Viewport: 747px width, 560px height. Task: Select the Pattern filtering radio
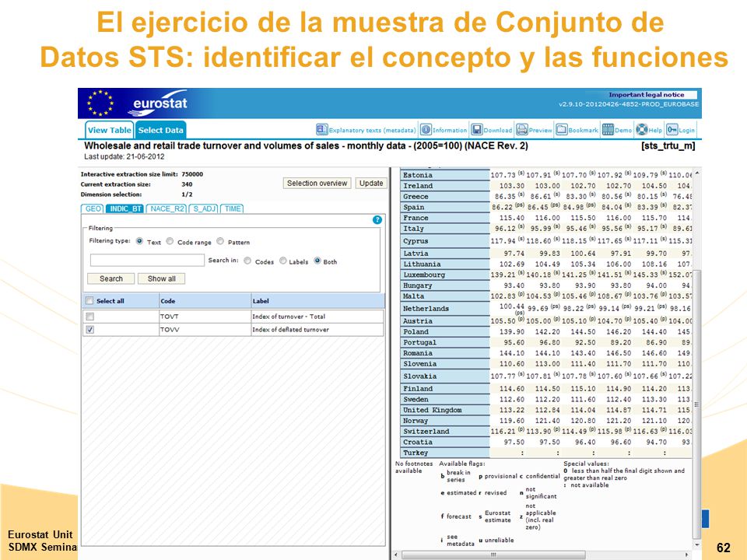click(x=220, y=241)
